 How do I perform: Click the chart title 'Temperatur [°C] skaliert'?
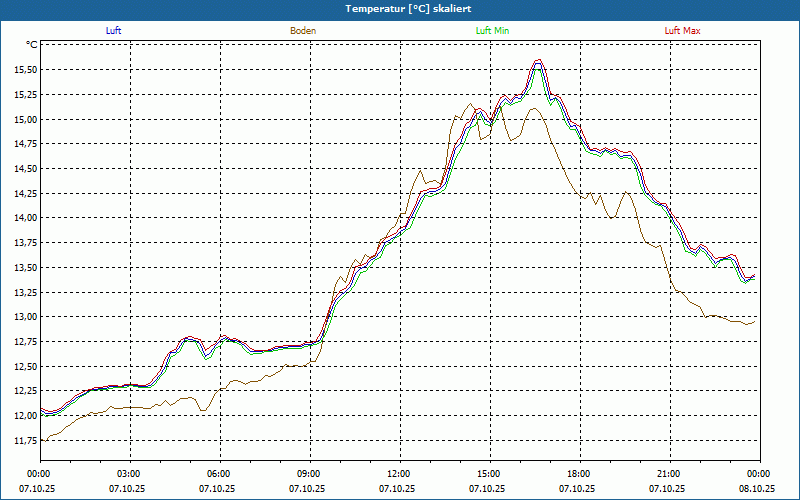point(400,8)
